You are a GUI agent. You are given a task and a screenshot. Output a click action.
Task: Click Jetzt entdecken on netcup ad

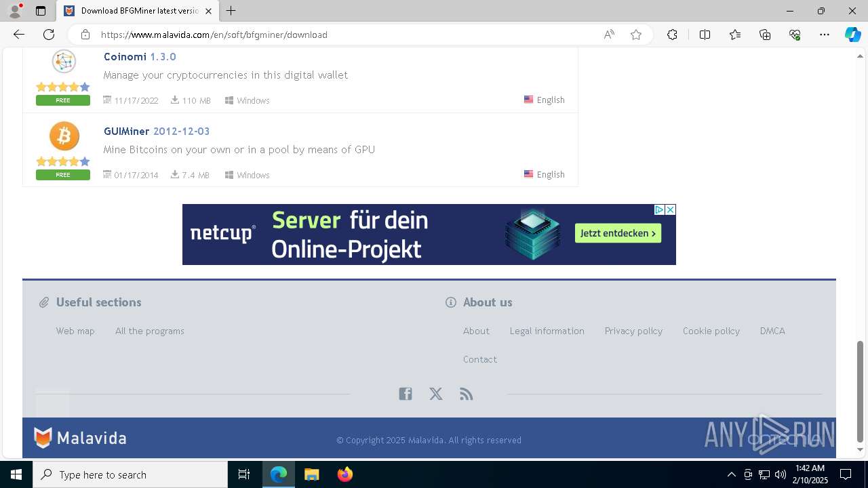click(x=618, y=233)
